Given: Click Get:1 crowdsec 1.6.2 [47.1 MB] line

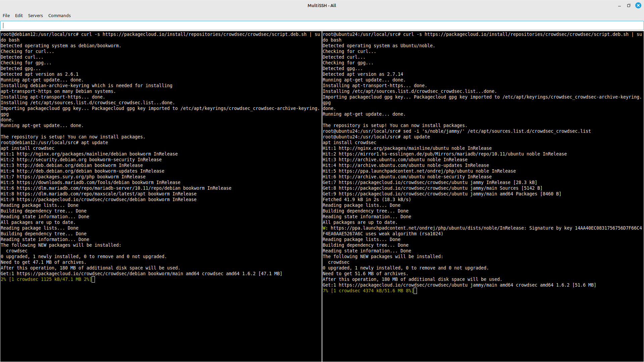Looking at the screenshot, I should coord(142,274).
